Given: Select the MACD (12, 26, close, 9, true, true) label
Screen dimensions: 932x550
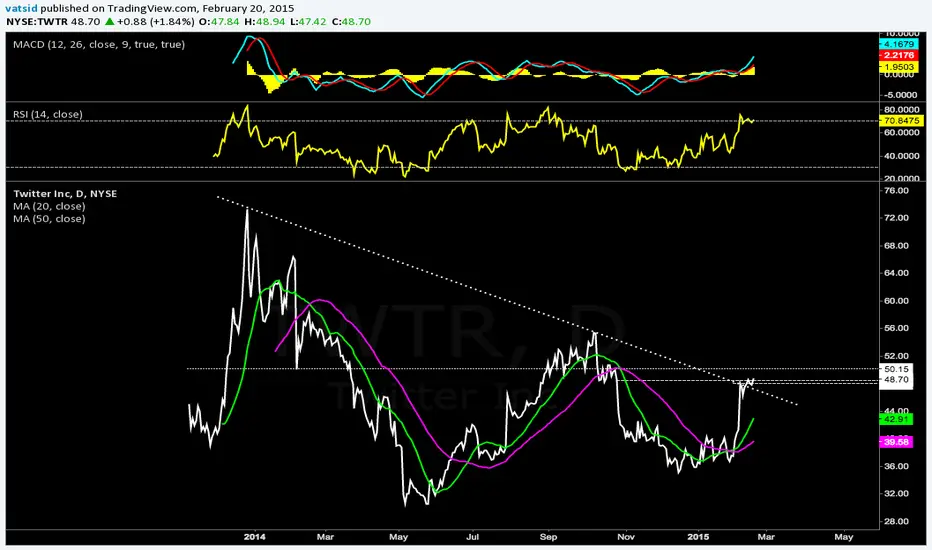Looking at the screenshot, I should click(x=99, y=45).
